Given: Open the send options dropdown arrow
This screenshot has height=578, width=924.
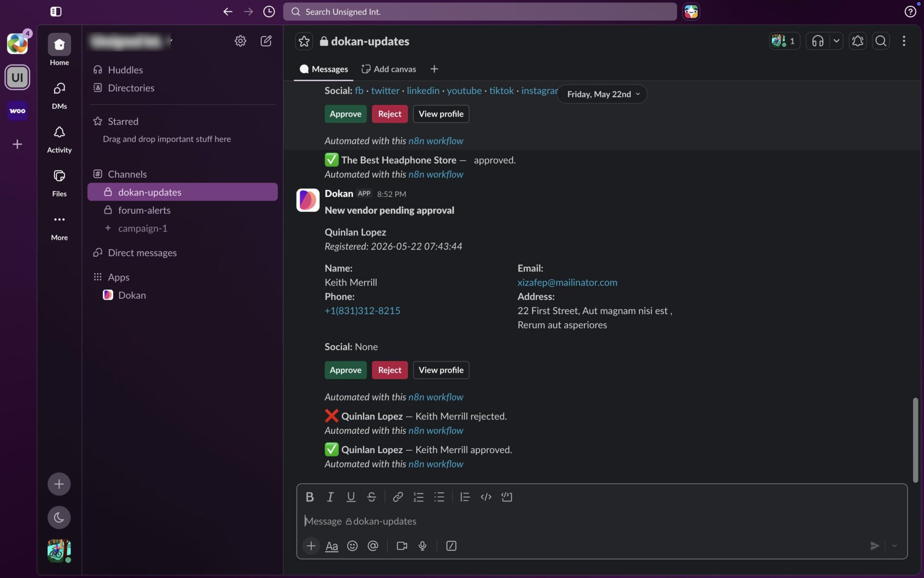Looking at the screenshot, I should coord(894,546).
